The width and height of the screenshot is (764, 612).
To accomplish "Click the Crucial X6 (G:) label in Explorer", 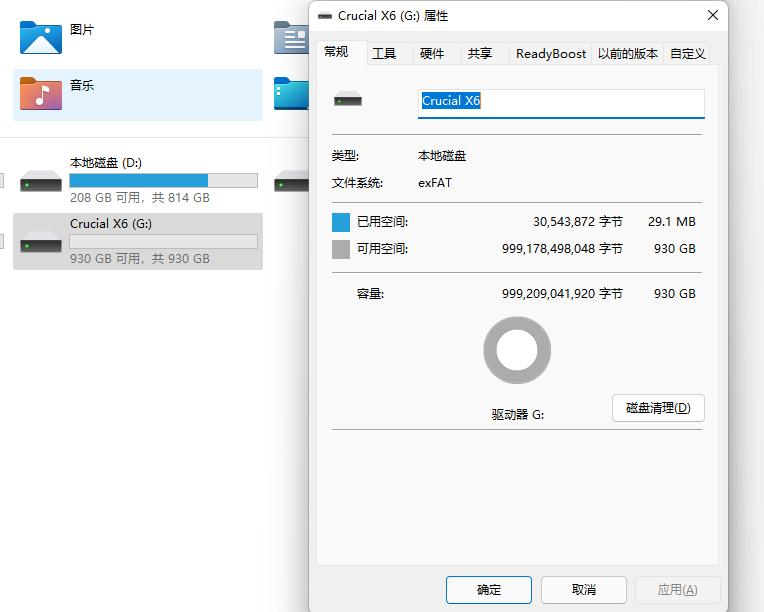I will pos(111,224).
